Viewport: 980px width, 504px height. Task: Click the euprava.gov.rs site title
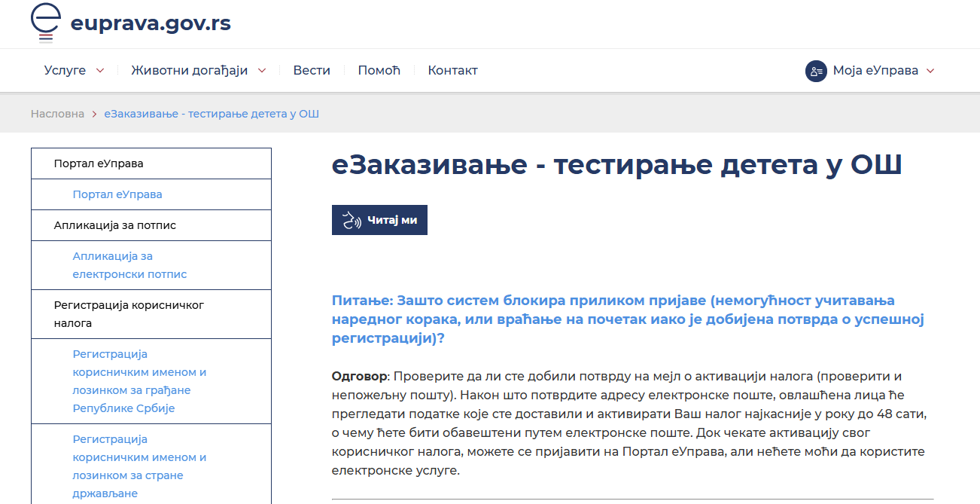click(151, 23)
